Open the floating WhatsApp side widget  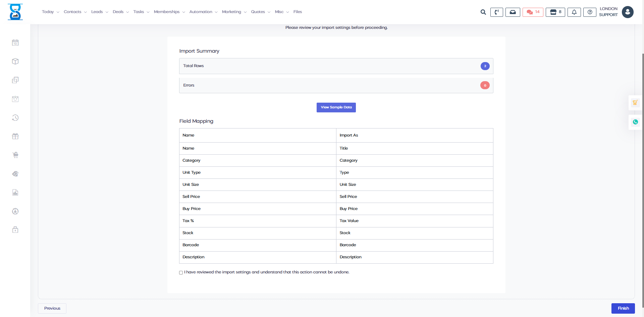(635, 122)
